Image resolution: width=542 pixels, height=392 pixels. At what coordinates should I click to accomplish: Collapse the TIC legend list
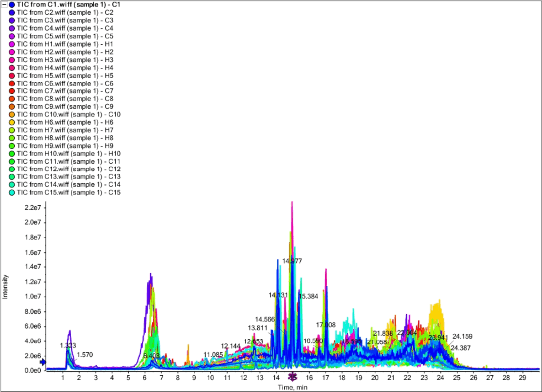[5, 5]
